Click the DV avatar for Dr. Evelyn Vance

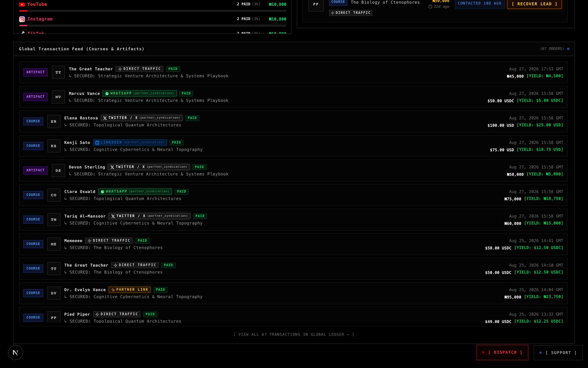click(54, 293)
